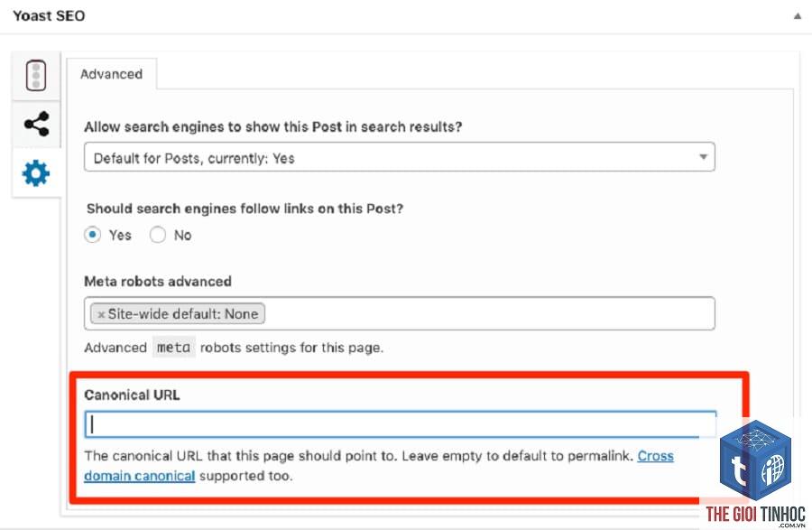Click the Yoast SEO panel title
Image resolution: width=812 pixels, height=530 pixels.
click(49, 15)
